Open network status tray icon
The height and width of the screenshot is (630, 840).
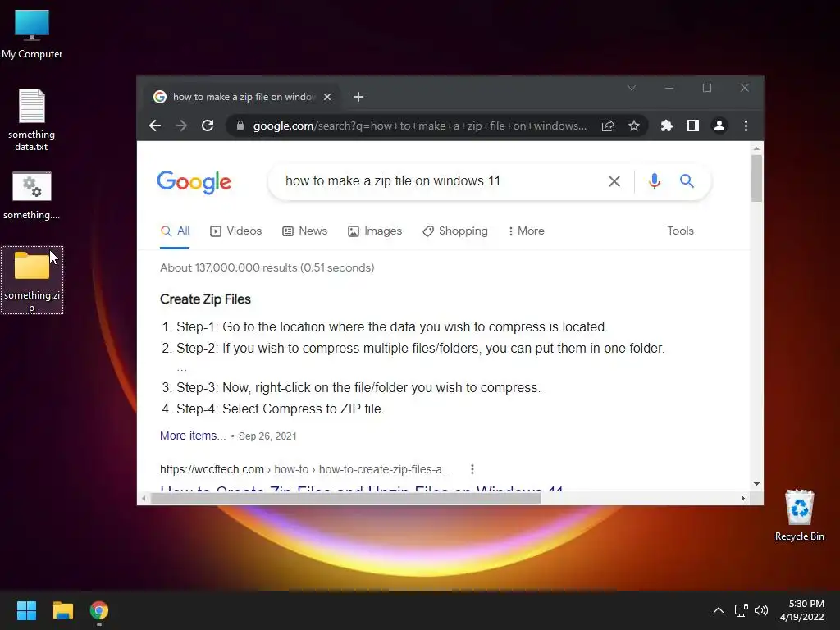[x=741, y=610]
